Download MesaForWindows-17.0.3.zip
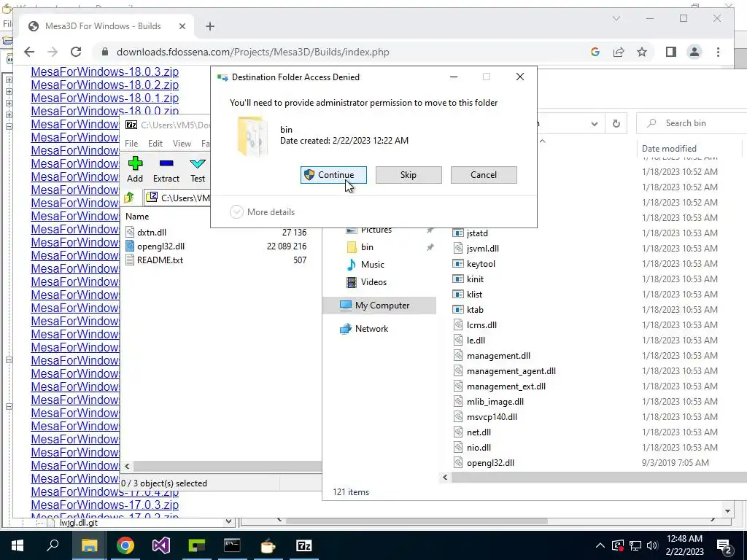Screen dimensions: 747x560 click(105, 505)
